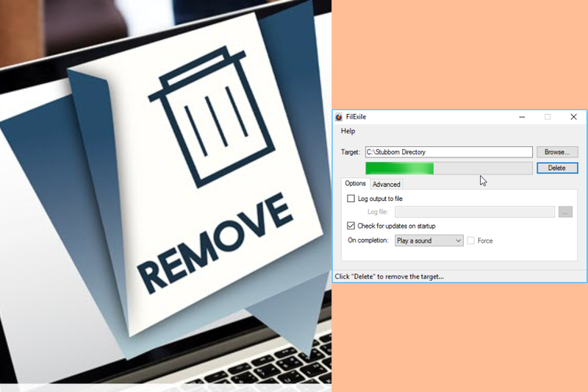This screenshot has width=588, height=392.
Task: Click the 'On completion:' label
Action: [x=368, y=240]
